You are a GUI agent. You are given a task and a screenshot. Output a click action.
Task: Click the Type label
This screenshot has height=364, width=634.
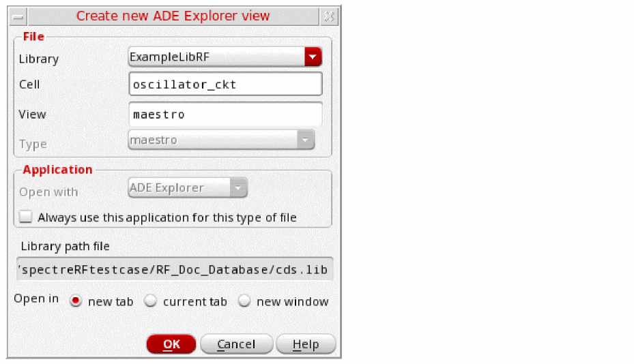point(33,145)
